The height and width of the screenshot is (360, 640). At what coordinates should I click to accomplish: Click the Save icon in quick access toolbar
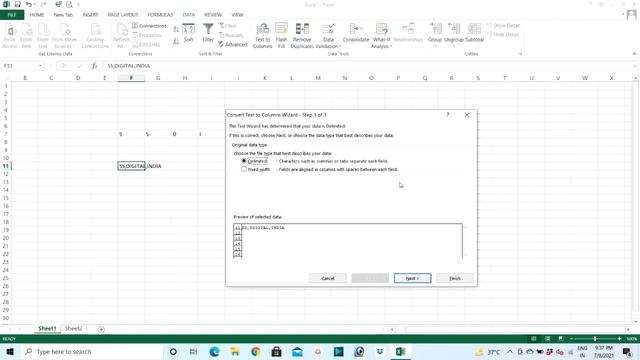18,4
